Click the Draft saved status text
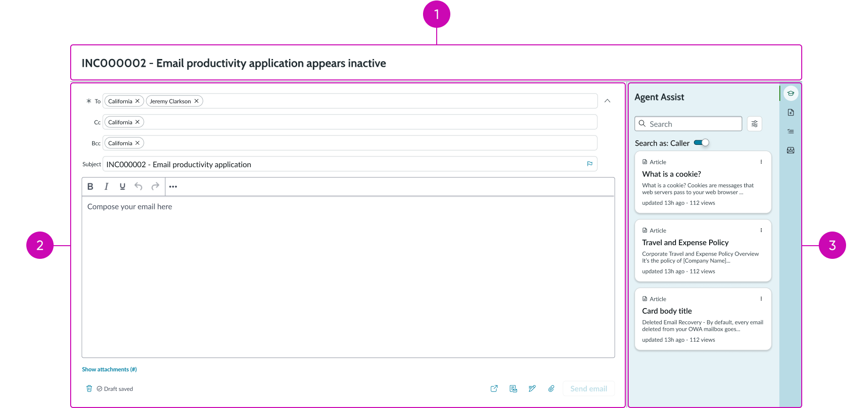This screenshot has width=868, height=408. [118, 389]
